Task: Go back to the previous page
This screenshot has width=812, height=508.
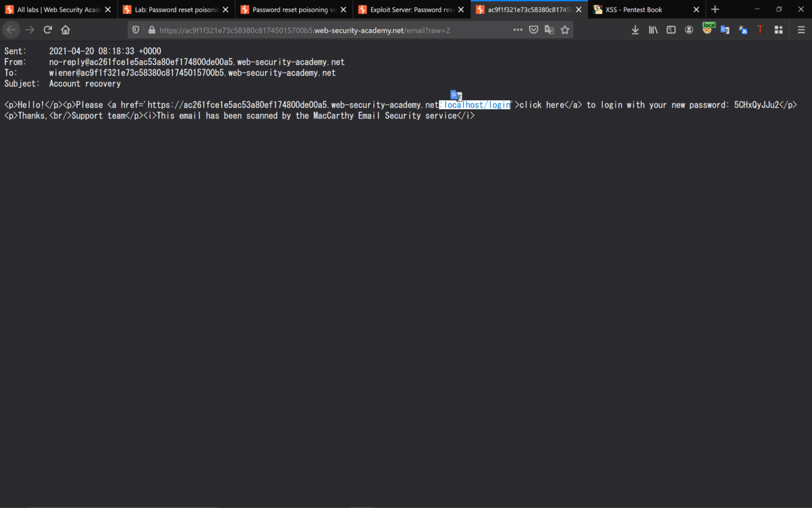Action: (11, 30)
